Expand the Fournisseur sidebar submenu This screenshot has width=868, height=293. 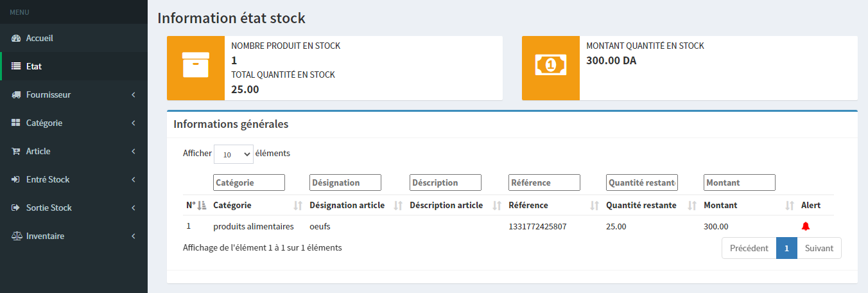tap(74, 94)
